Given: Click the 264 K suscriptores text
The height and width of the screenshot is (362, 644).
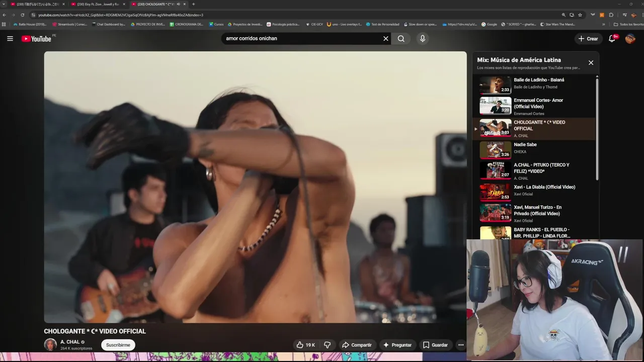Looking at the screenshot, I should click(76, 348).
